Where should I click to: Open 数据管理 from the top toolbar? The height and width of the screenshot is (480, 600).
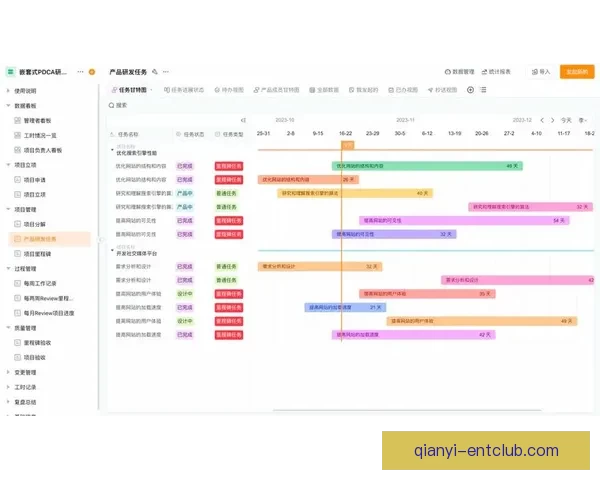click(459, 72)
